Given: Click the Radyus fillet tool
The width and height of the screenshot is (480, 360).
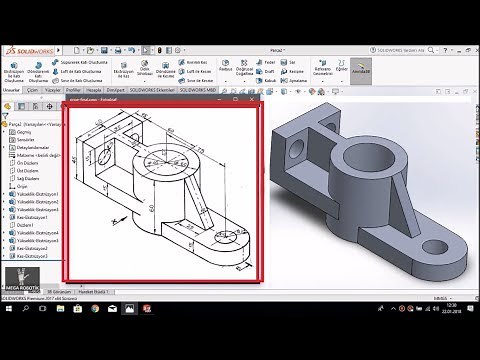Looking at the screenshot, I should [226, 66].
